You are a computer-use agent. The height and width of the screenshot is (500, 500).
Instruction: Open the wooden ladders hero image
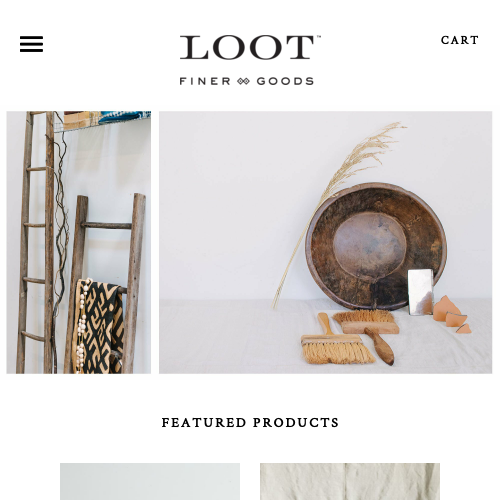[x=79, y=242]
